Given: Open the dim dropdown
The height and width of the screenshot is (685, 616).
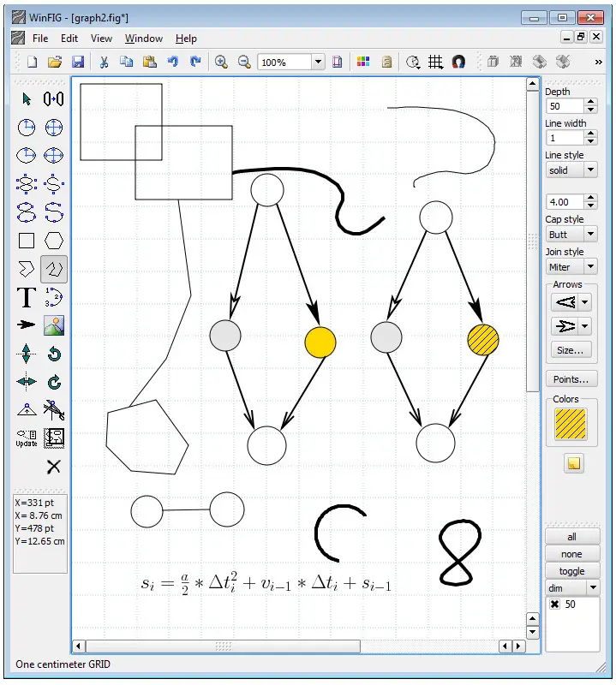Looking at the screenshot, I should (593, 587).
